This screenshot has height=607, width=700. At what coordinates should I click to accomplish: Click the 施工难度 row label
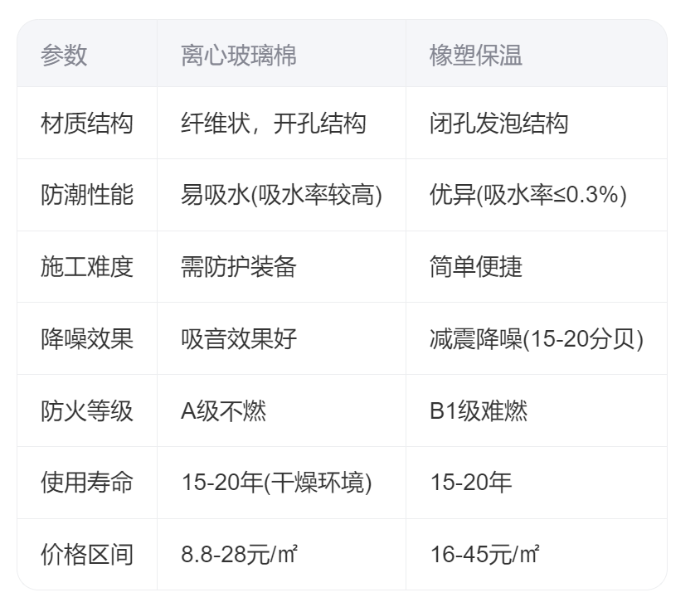[x=87, y=267]
